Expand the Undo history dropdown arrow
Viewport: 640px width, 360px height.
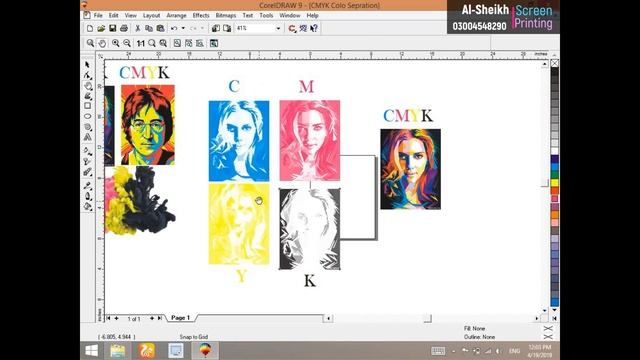183,28
